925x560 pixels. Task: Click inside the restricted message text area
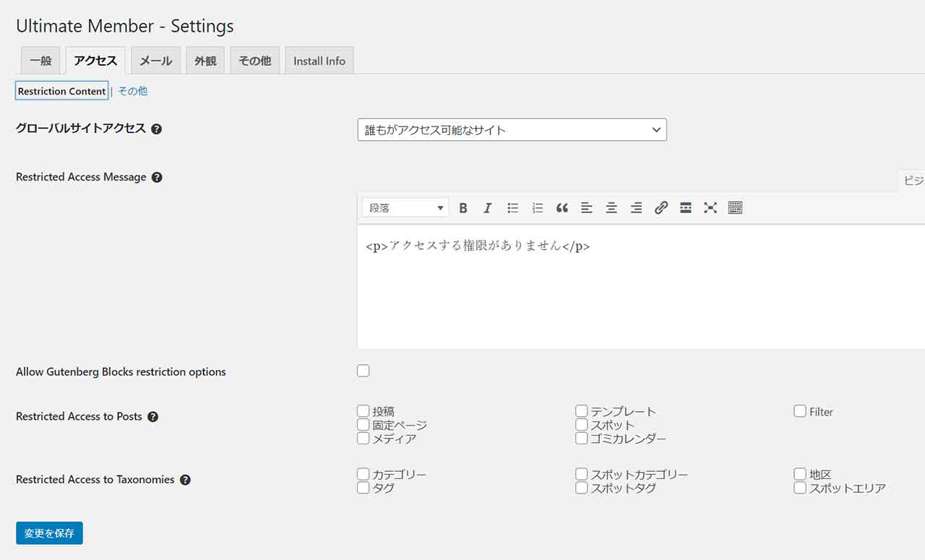click(641, 287)
